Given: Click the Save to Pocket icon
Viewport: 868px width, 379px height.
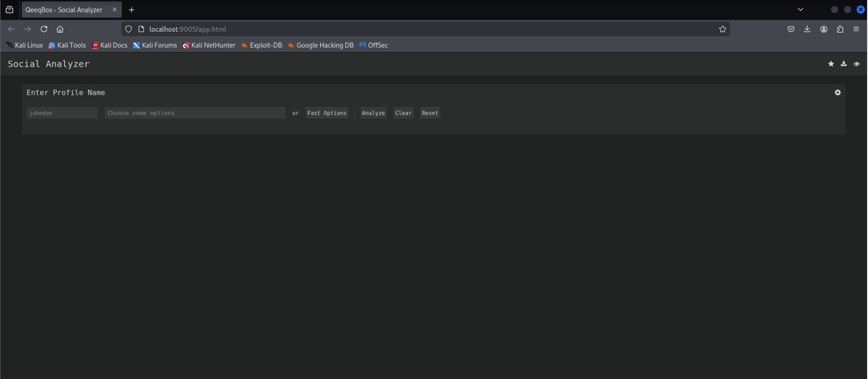Looking at the screenshot, I should 791,29.
